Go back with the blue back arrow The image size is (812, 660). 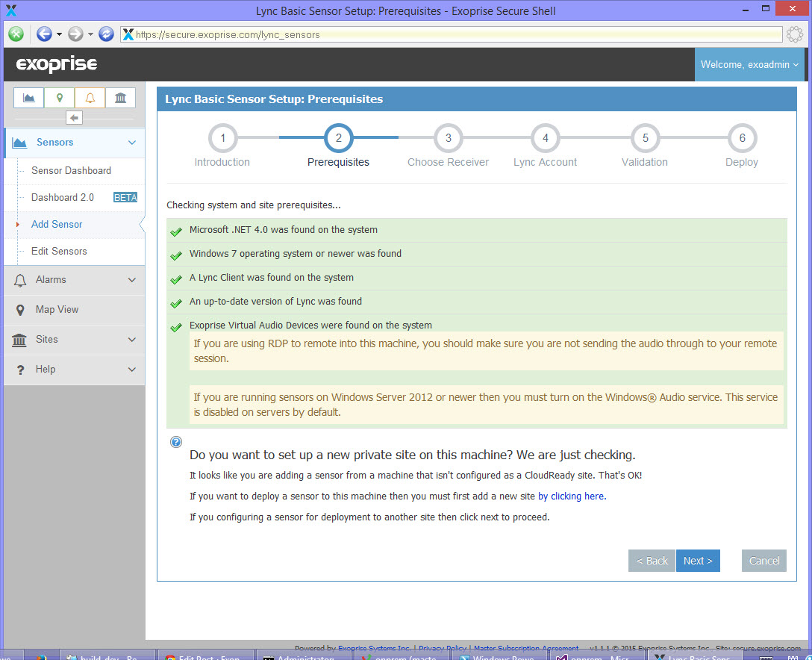(44, 34)
